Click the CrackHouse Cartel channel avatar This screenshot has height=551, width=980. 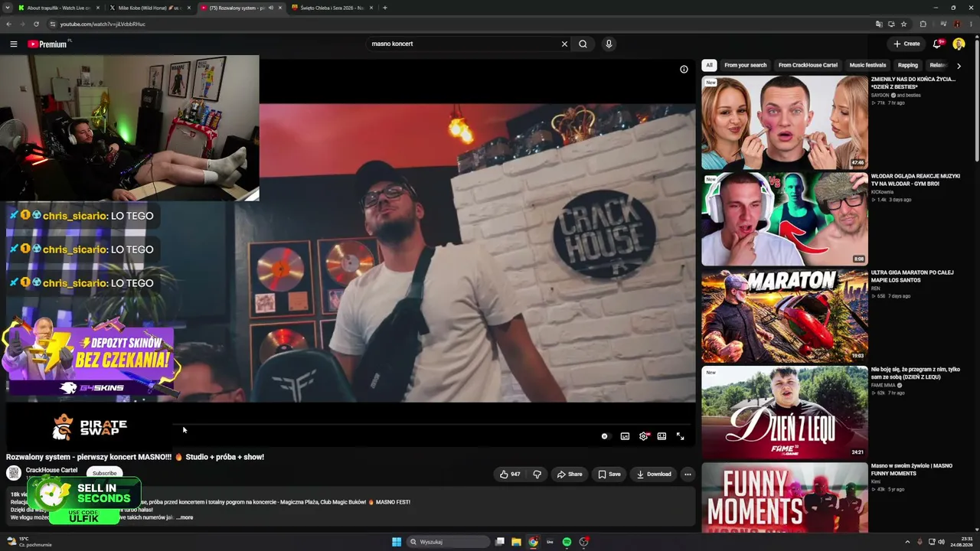pyautogui.click(x=14, y=473)
